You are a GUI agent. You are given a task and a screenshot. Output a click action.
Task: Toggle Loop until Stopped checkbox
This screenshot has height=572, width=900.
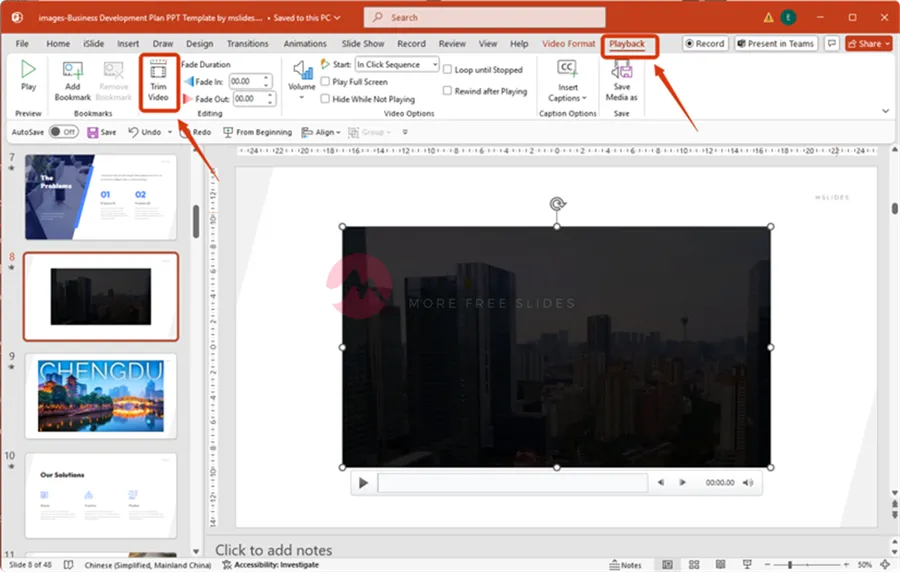click(448, 70)
